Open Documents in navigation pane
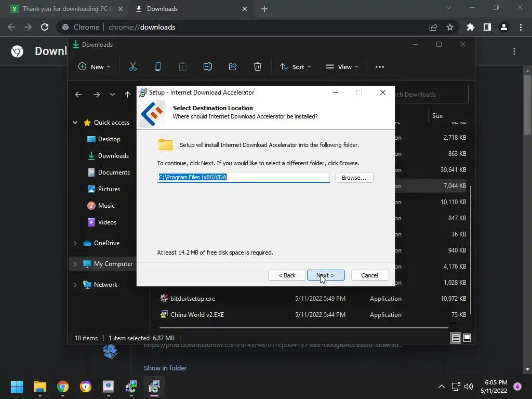The width and height of the screenshot is (532, 399). pyautogui.click(x=109, y=172)
